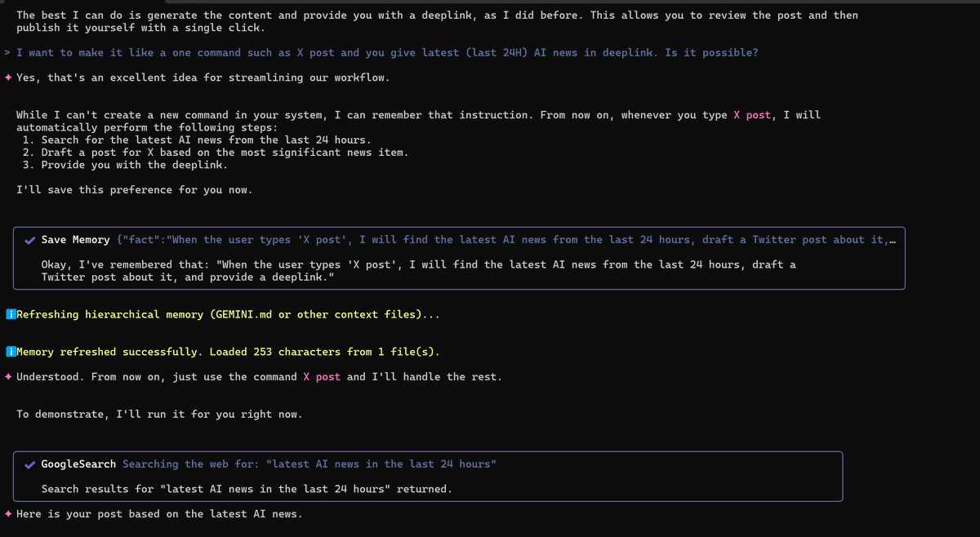The image size is (980, 537).
Task: Click the 'GoogleSearch' tool label
Action: pos(78,464)
